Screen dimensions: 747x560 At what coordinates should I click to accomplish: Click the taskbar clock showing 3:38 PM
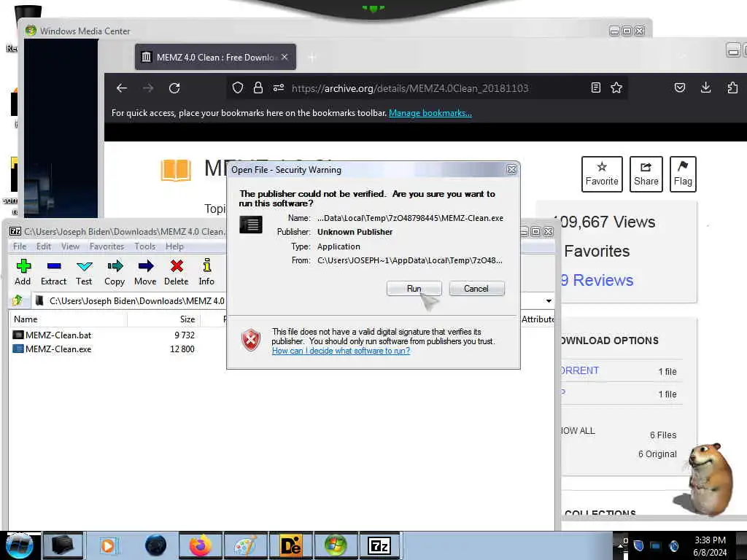click(710, 546)
